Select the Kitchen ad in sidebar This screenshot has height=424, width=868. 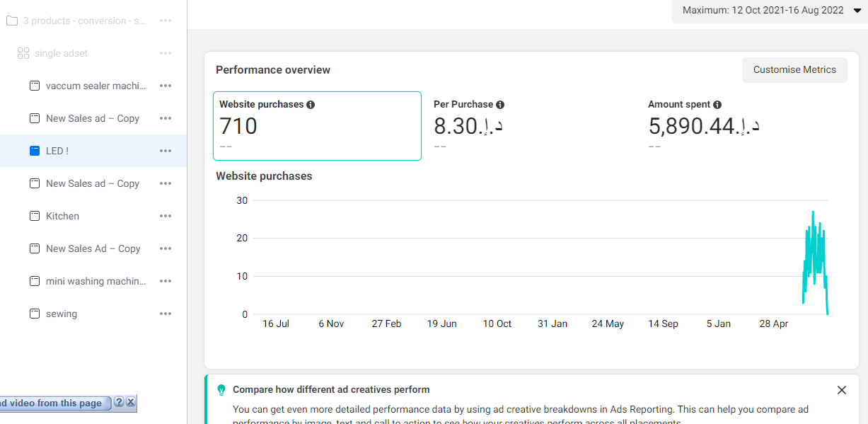[62, 216]
